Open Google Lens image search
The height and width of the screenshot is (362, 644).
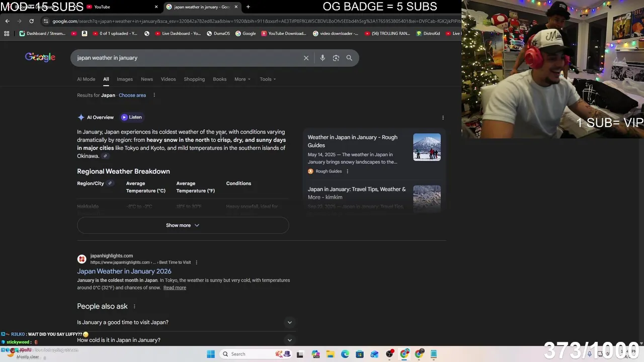point(336,58)
